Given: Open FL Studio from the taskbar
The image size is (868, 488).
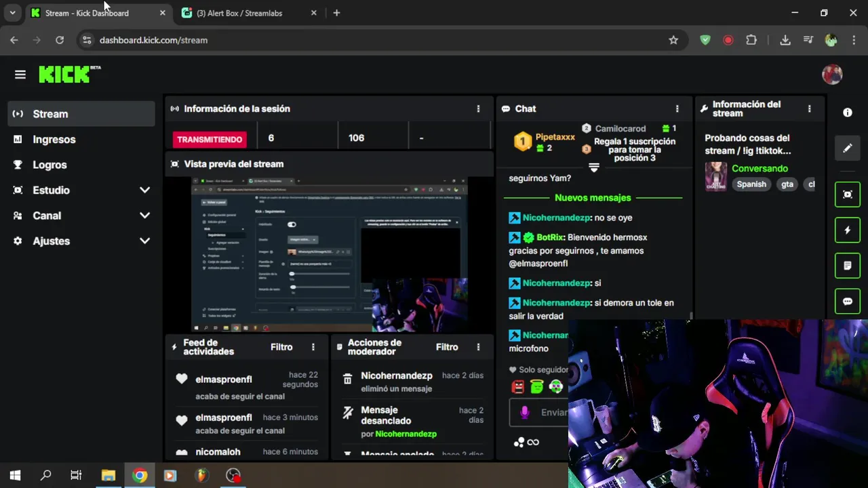Looking at the screenshot, I should coord(201,475).
